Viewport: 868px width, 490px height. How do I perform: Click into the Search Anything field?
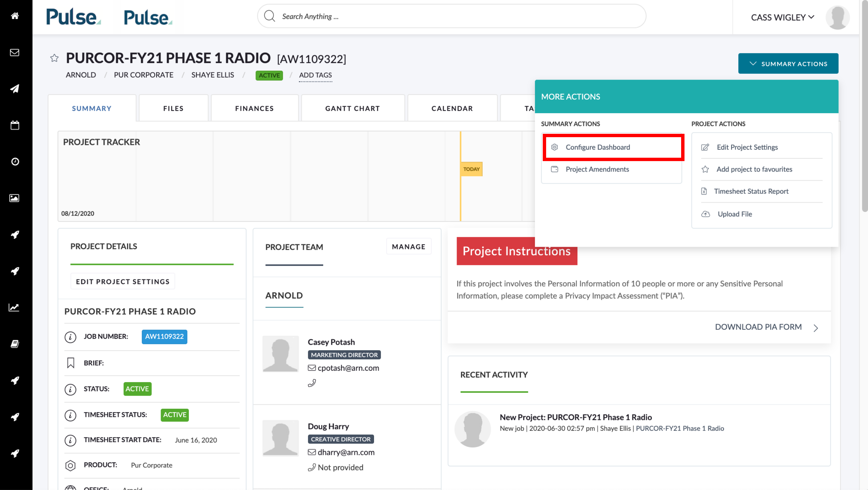click(x=452, y=16)
